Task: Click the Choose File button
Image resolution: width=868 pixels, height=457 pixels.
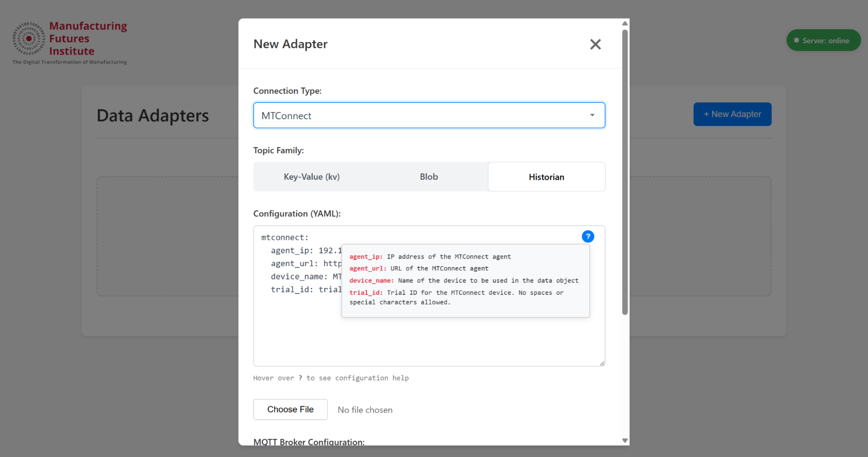Action: click(x=290, y=409)
